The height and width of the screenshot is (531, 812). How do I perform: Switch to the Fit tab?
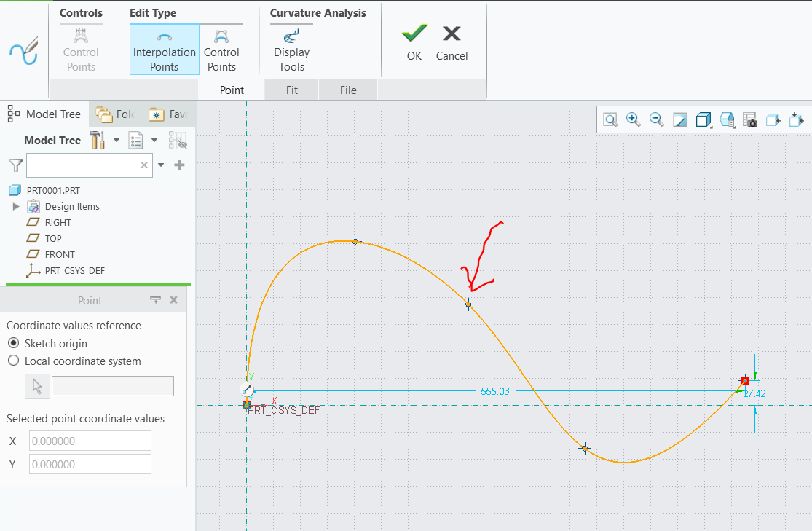(291, 90)
